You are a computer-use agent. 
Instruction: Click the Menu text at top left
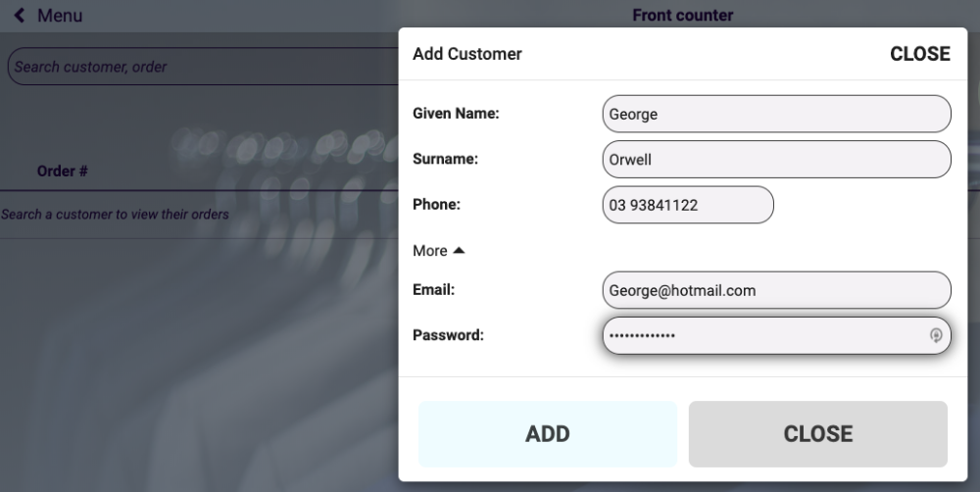[x=60, y=16]
